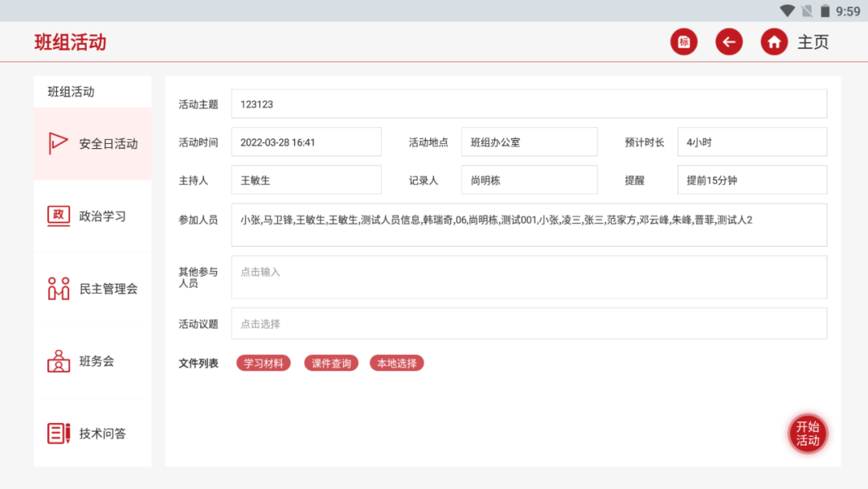Image resolution: width=868 pixels, height=489 pixels.
Task: Click the 政治学习 sidebar icon
Action: (59, 216)
